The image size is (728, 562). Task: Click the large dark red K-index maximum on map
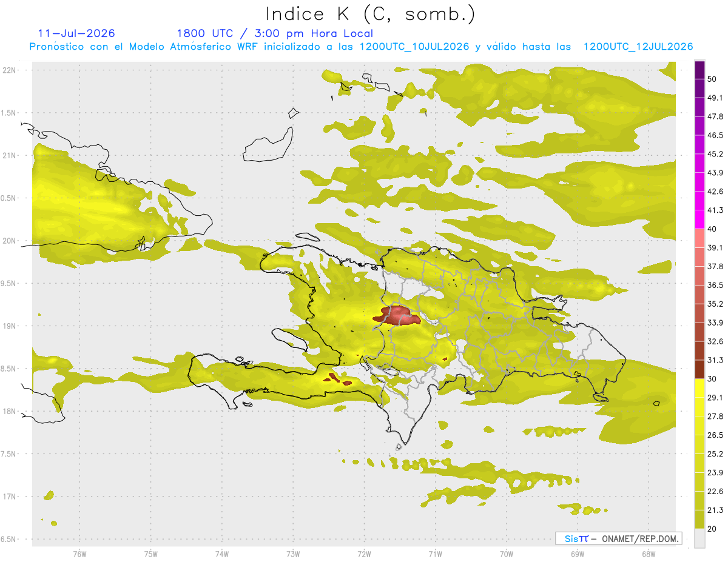click(x=397, y=315)
